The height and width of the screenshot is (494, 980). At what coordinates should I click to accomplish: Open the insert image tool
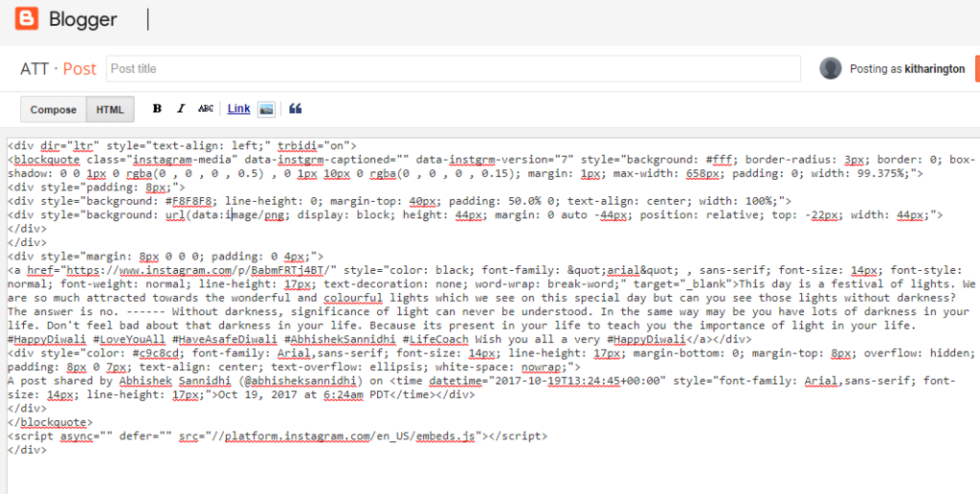tap(267, 109)
